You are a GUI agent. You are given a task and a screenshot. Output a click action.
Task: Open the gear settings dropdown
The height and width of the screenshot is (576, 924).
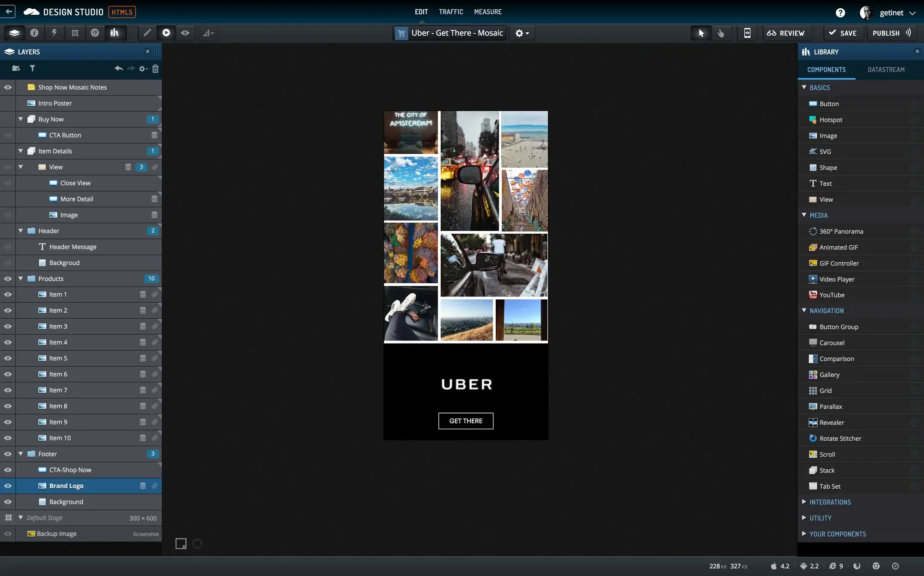coord(522,33)
